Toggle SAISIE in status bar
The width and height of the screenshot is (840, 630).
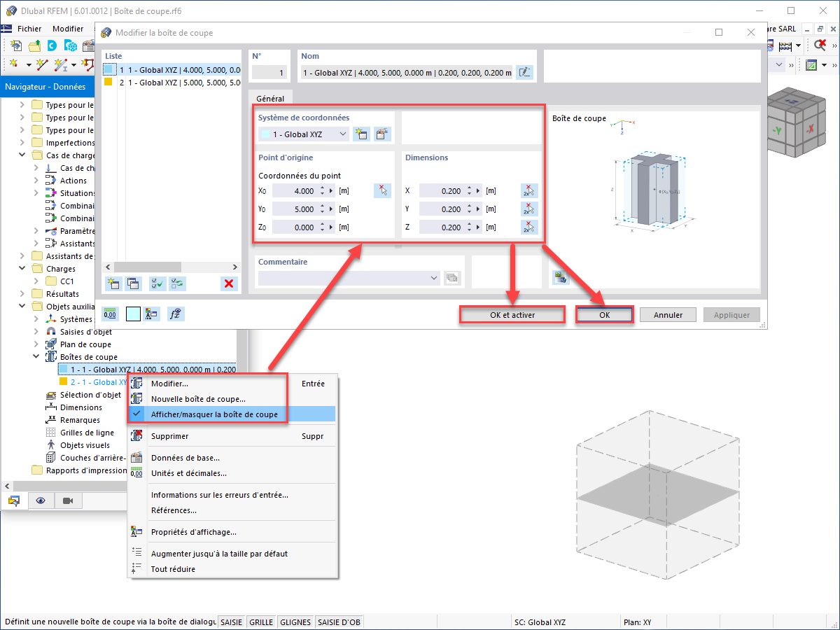point(232,622)
